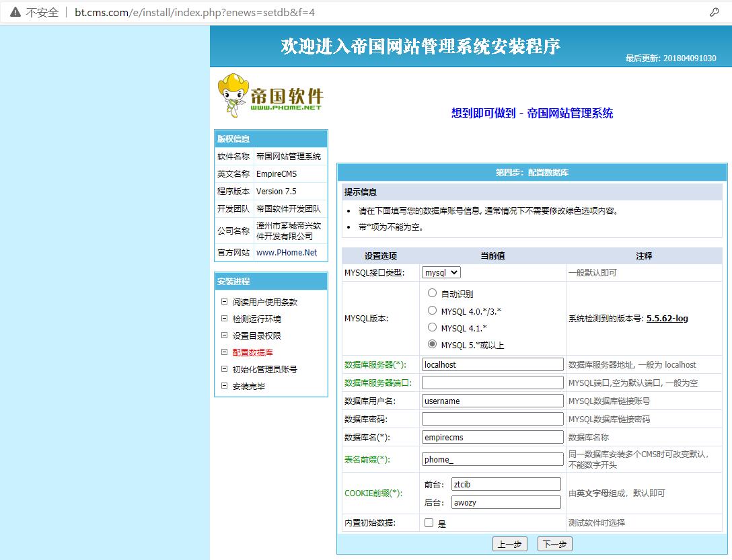Click the 版权信息 panel header

click(270, 139)
